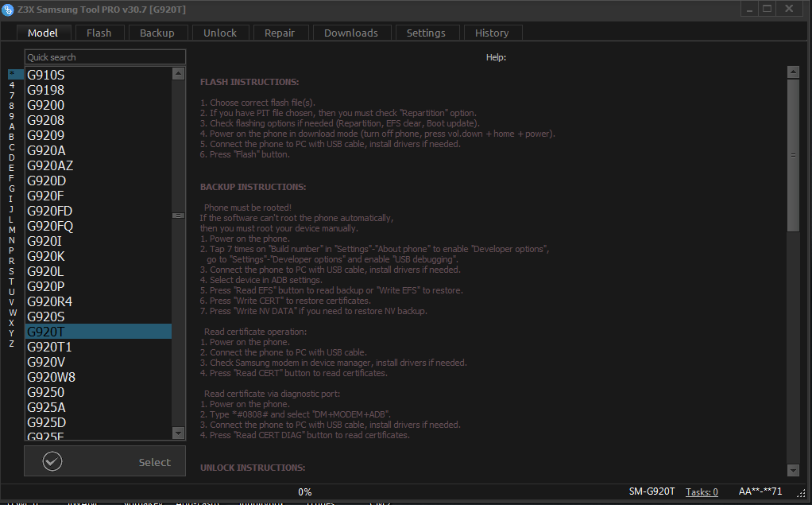Select highlighted model G920T

click(x=99, y=332)
